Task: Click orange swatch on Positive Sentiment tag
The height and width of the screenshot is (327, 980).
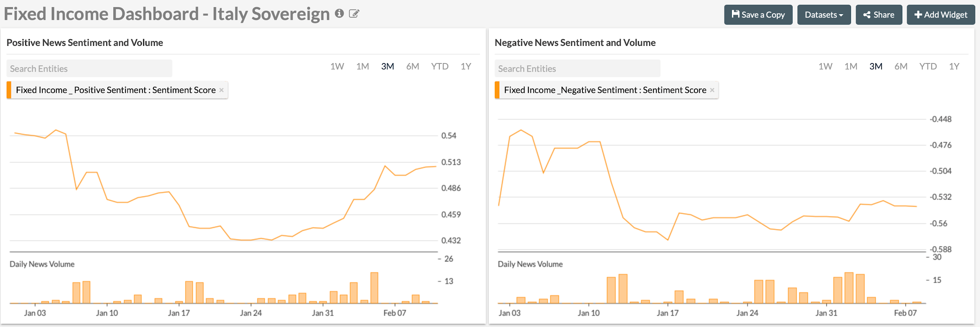Action: [x=9, y=90]
